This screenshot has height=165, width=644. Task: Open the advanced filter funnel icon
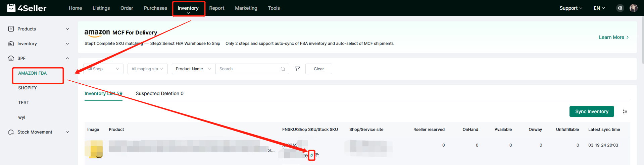pyautogui.click(x=297, y=69)
